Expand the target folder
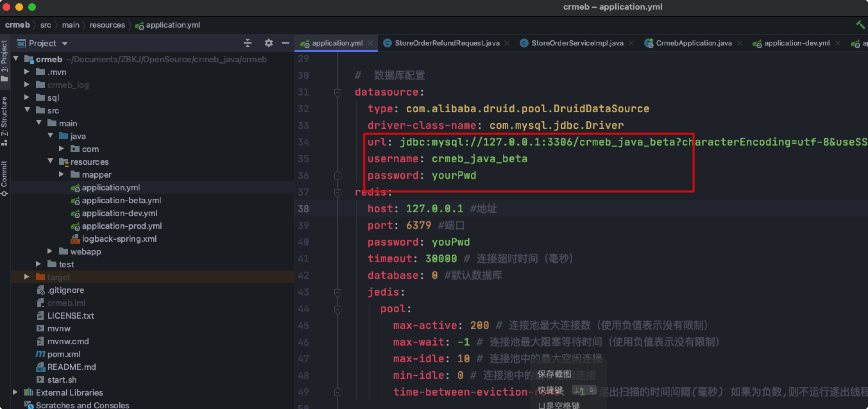 [x=27, y=277]
